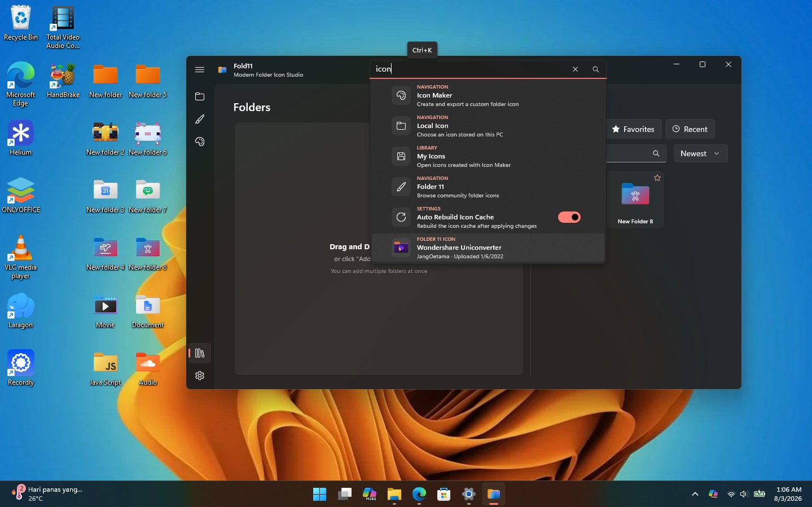
Task: Show hidden icons in the system tray
Action: pyautogui.click(x=695, y=494)
